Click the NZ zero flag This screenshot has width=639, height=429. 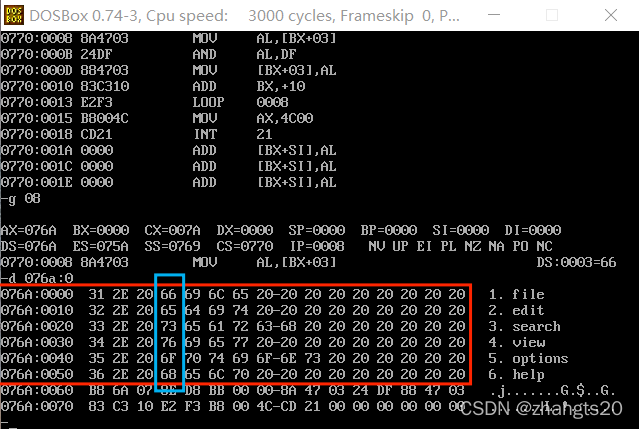point(473,246)
